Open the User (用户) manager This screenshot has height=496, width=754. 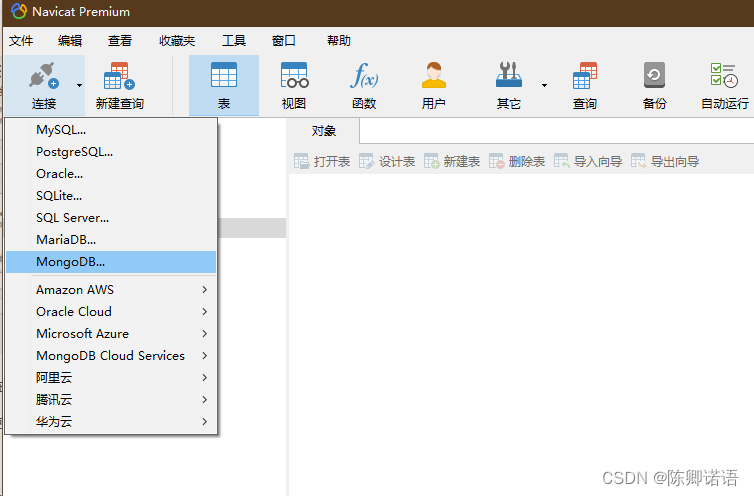434,86
